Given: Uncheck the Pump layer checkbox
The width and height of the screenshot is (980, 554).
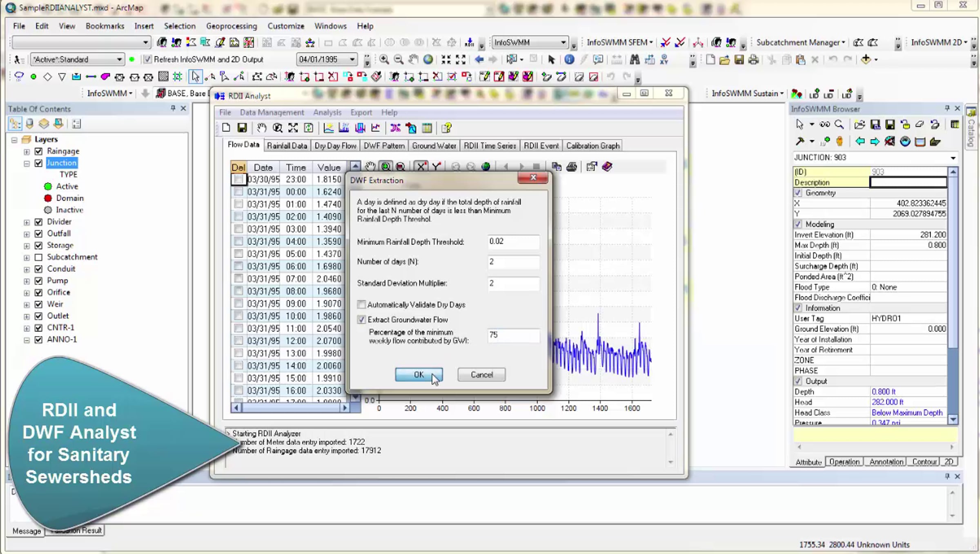Looking at the screenshot, I should pos(39,281).
